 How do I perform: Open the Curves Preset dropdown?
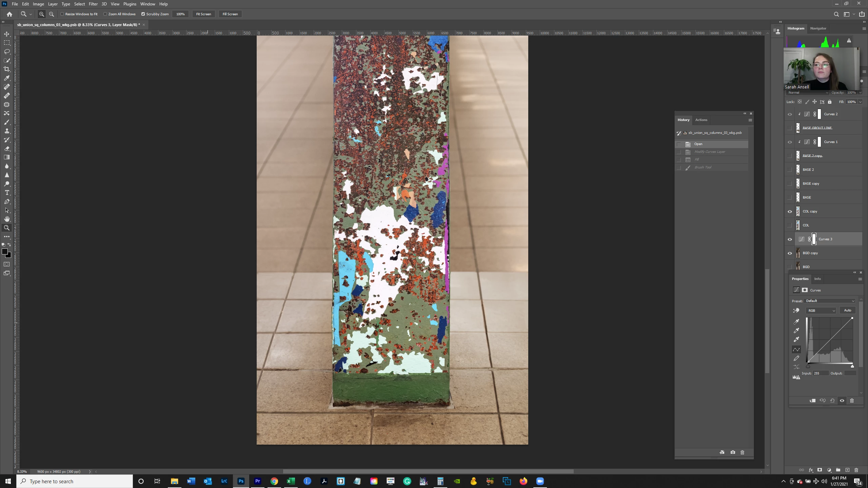(x=830, y=301)
